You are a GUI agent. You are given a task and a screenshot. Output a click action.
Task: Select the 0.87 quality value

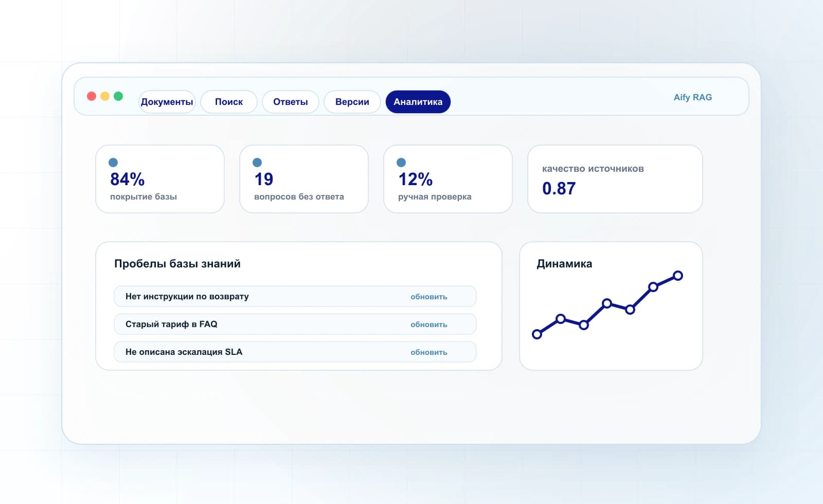pyautogui.click(x=559, y=188)
